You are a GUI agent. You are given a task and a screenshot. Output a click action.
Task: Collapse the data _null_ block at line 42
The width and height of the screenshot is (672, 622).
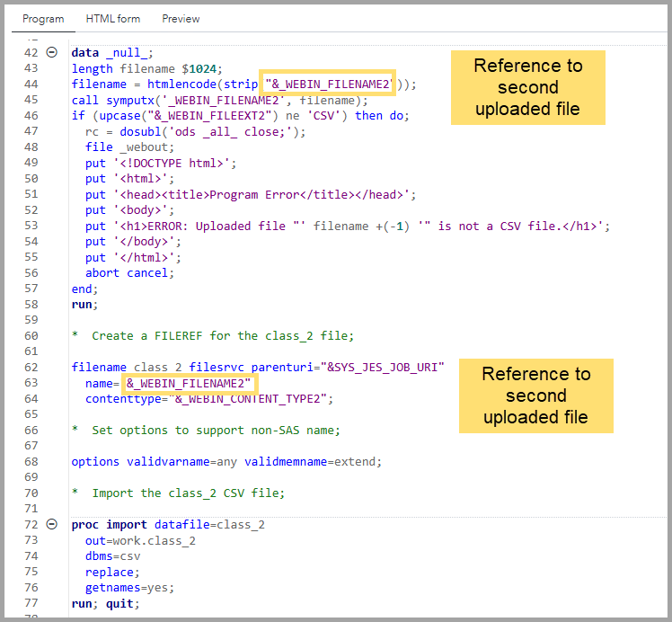tap(51, 53)
